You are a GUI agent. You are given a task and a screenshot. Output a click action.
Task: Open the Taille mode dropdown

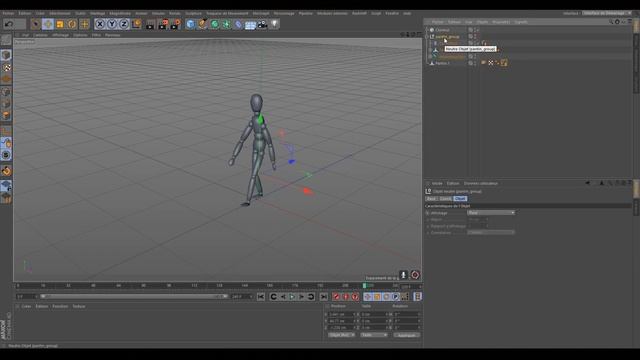[x=373, y=335]
